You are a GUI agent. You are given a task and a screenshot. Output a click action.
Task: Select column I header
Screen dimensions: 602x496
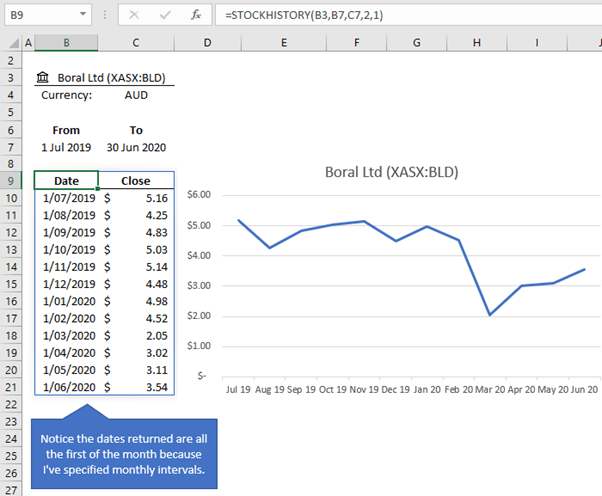537,43
